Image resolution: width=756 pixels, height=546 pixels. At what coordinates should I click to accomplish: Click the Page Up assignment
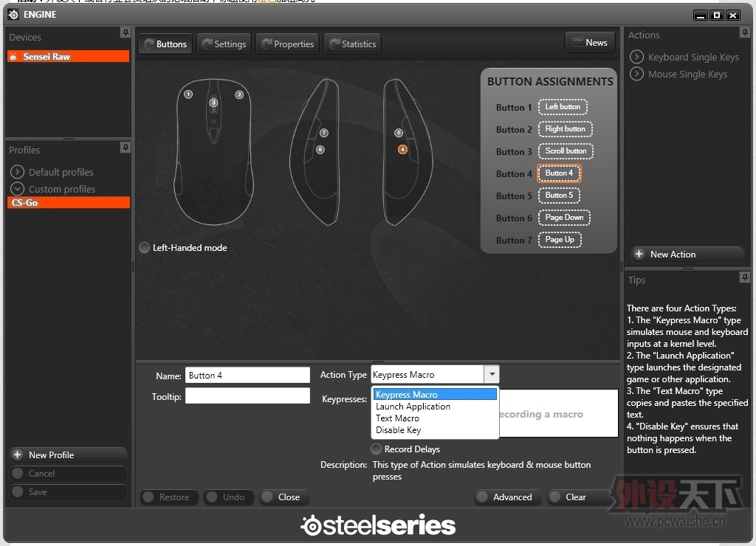point(560,240)
